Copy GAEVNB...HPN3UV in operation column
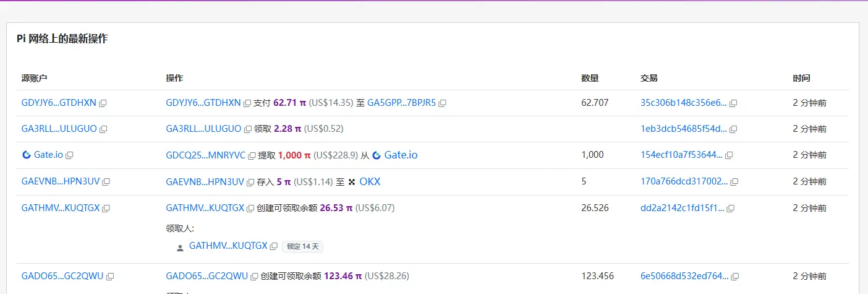The width and height of the screenshot is (868, 294). tap(250, 182)
